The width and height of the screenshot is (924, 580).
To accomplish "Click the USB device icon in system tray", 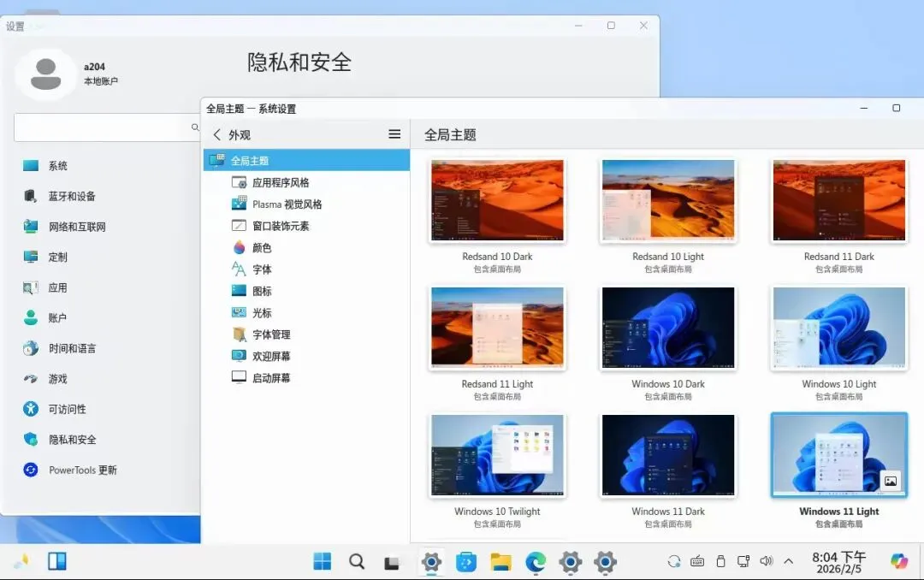I will click(720, 561).
